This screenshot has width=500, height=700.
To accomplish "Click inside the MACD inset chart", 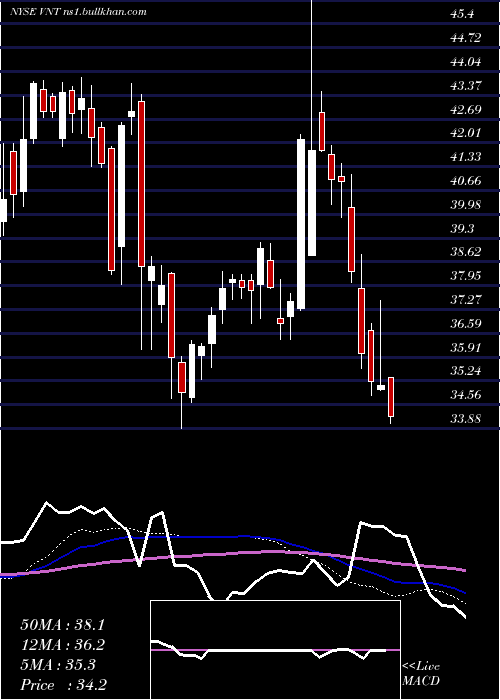I will (275, 650).
